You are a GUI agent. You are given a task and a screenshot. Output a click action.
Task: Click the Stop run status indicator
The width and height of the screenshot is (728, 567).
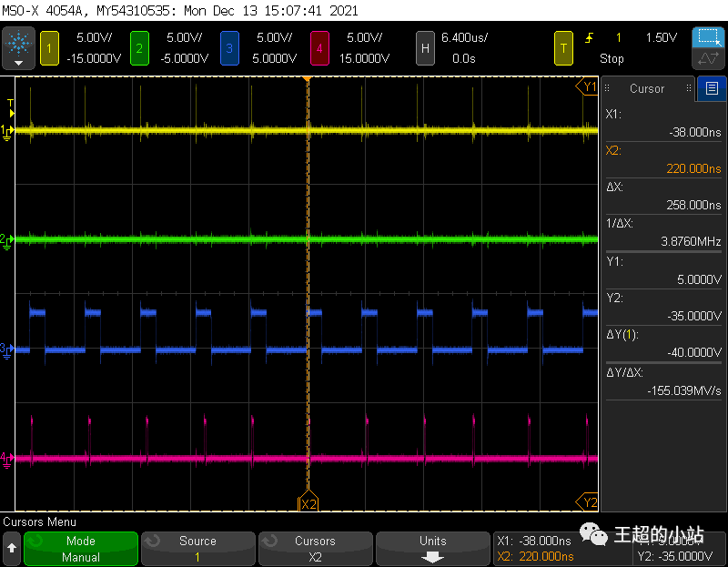point(612,58)
